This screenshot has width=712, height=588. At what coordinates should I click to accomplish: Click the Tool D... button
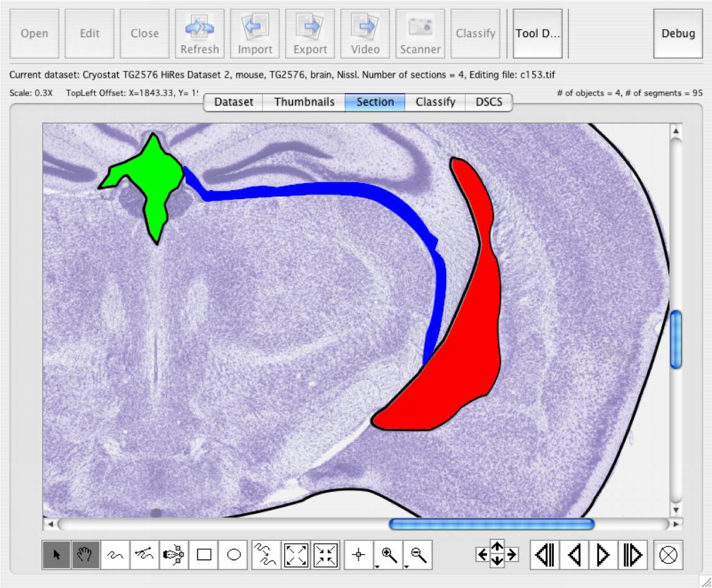click(537, 33)
